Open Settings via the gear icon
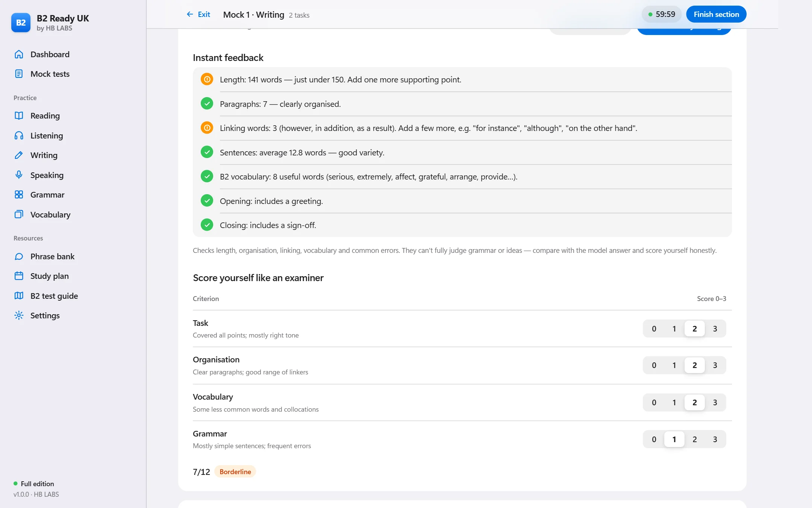812x508 pixels. tap(19, 315)
